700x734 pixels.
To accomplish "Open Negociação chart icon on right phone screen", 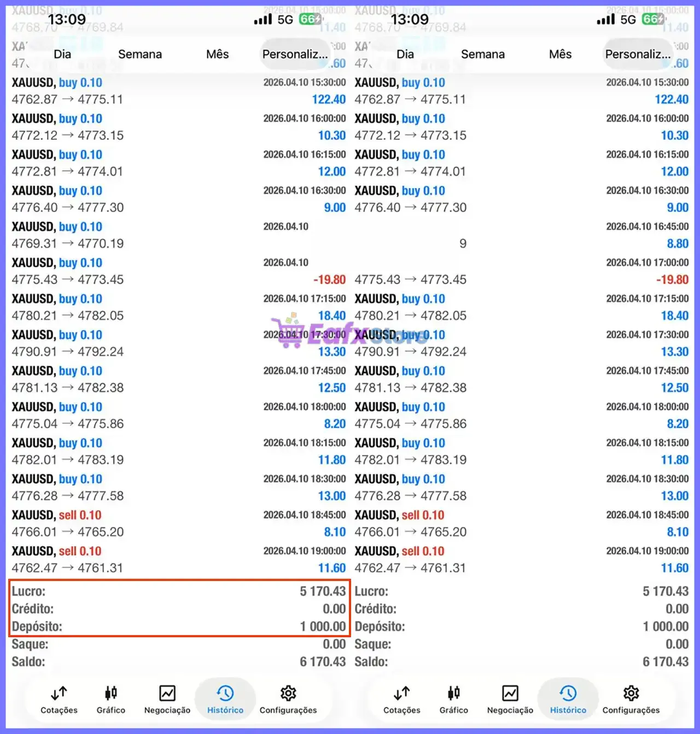I will pos(510,694).
